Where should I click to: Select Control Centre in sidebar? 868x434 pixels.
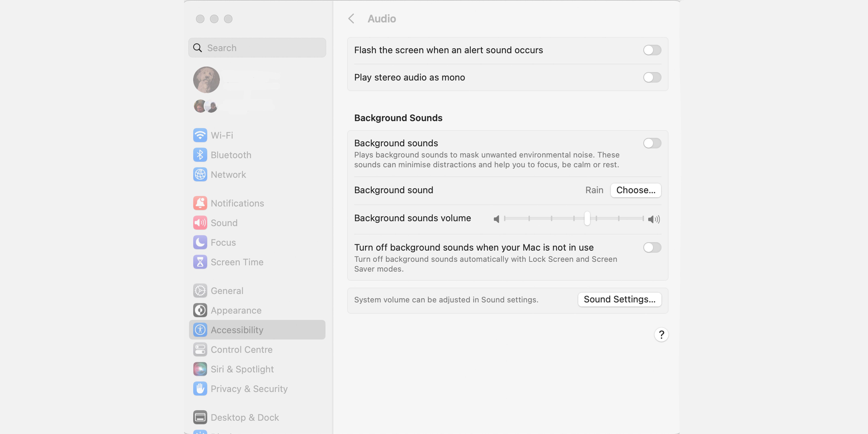click(x=241, y=349)
